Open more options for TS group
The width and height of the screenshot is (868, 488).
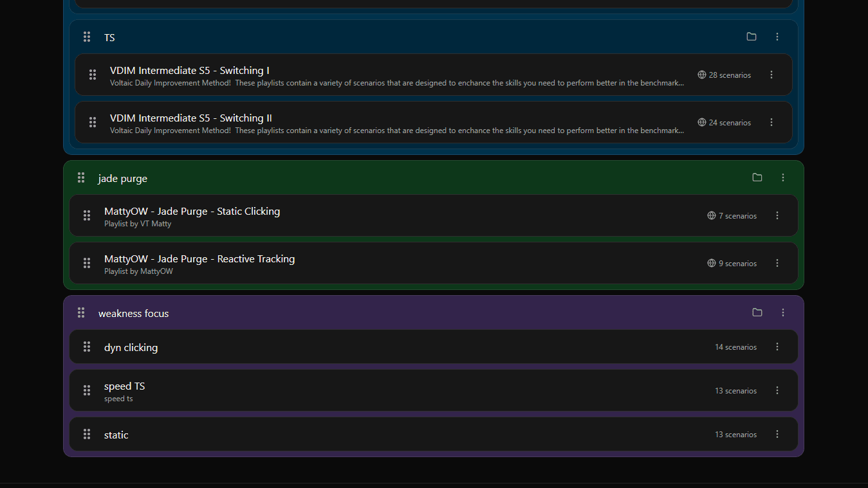coord(777,37)
